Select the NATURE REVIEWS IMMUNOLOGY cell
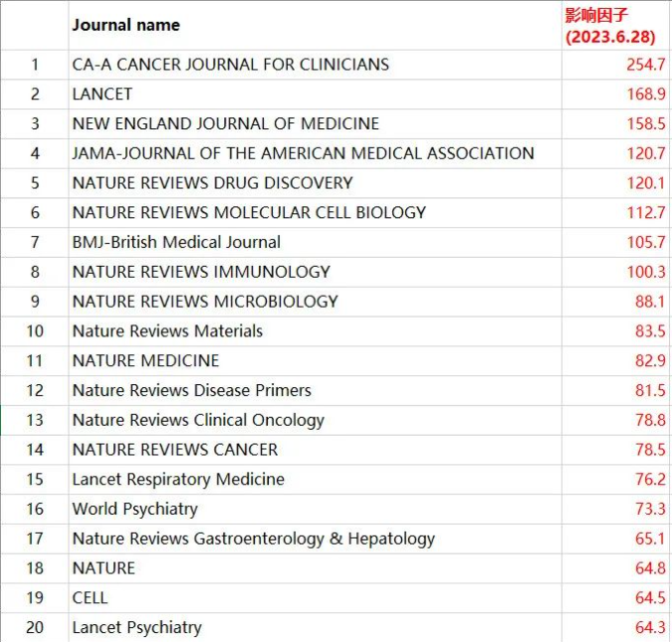Image resolution: width=672 pixels, height=642 pixels. [315, 272]
